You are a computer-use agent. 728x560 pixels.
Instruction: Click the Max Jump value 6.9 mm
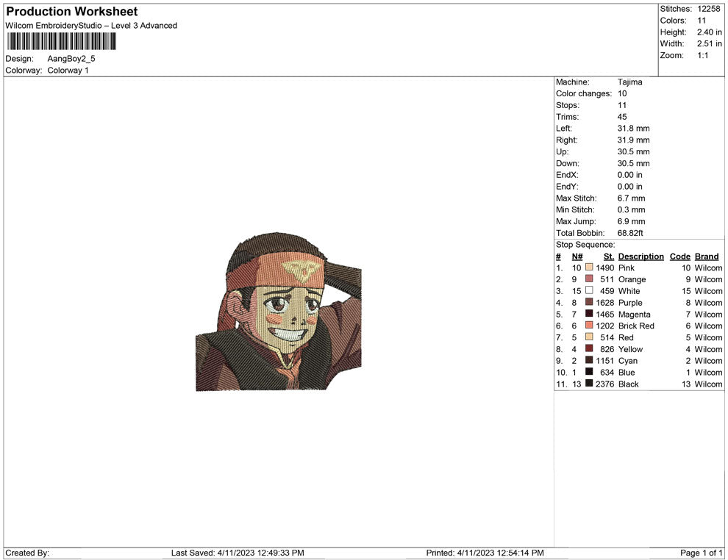click(632, 221)
